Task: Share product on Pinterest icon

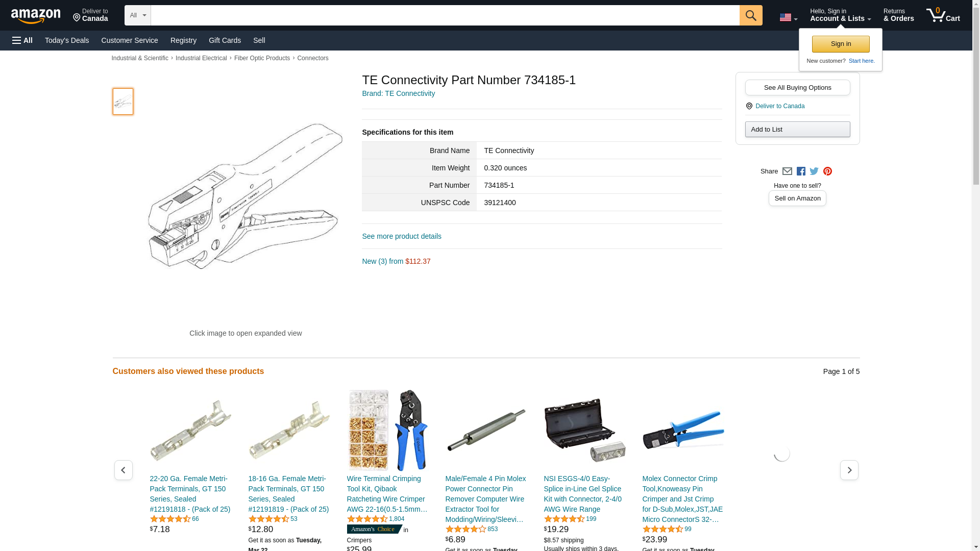Action: pyautogui.click(x=827, y=171)
